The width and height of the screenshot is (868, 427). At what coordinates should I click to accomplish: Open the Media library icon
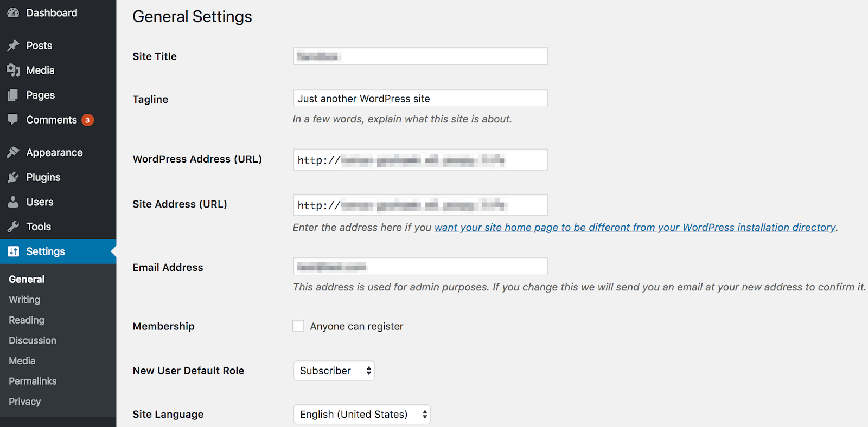13,70
